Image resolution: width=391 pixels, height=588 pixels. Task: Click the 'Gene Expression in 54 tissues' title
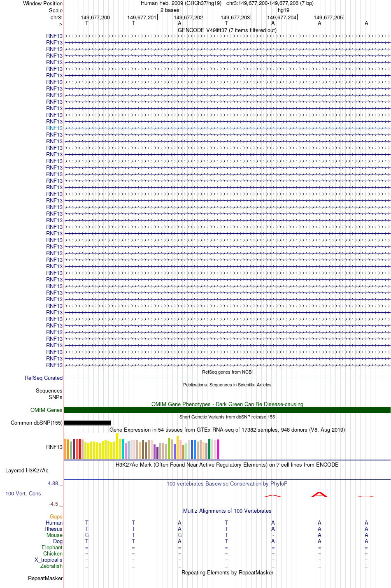227,430
